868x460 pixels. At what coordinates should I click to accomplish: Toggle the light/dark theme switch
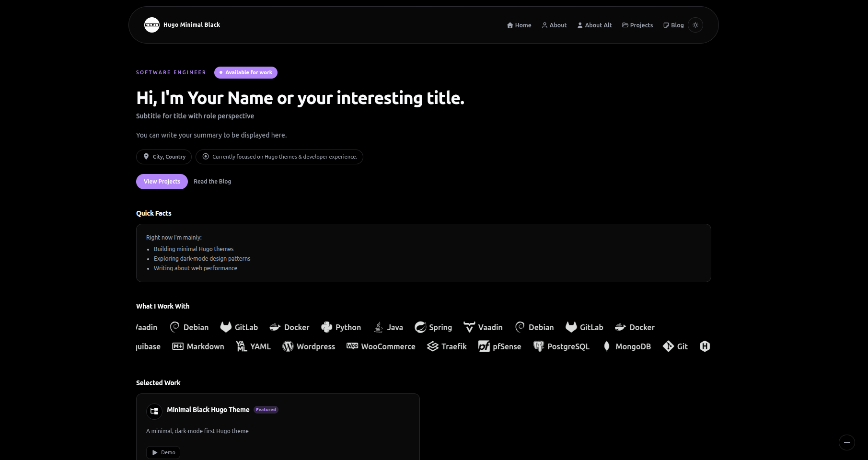[695, 25]
